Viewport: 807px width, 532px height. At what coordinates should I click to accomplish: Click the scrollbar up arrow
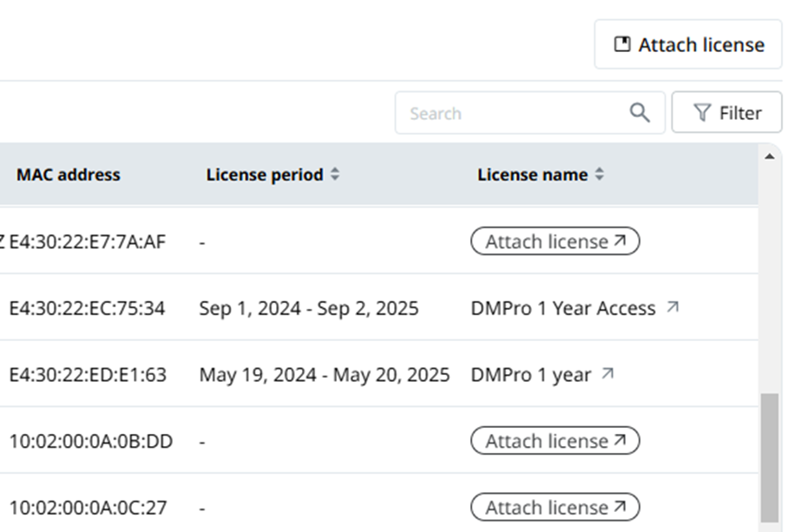pos(770,156)
